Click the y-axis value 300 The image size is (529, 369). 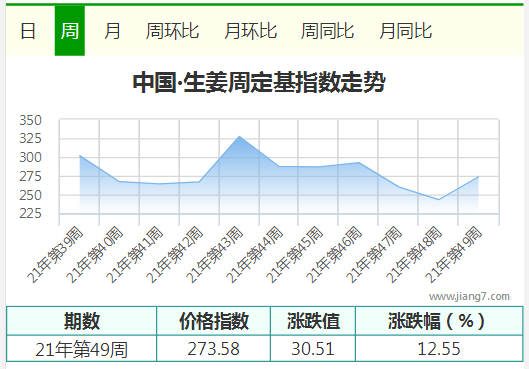pos(30,158)
